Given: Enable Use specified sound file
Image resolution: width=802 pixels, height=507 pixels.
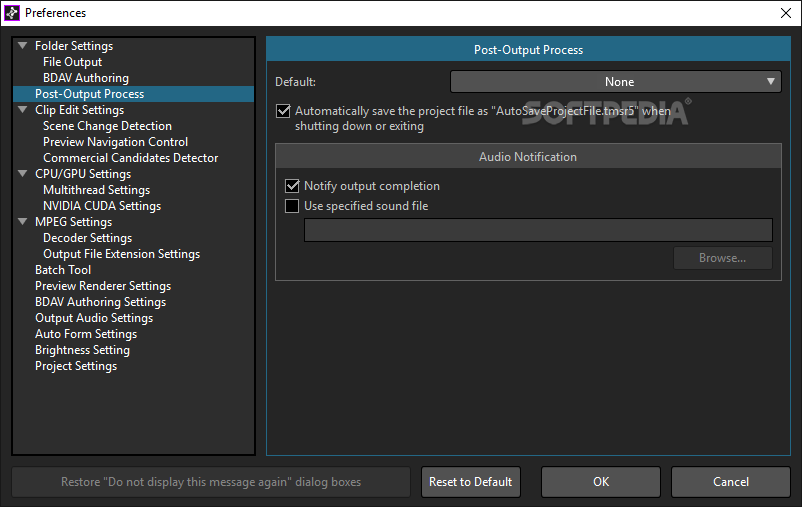Looking at the screenshot, I should (292, 206).
